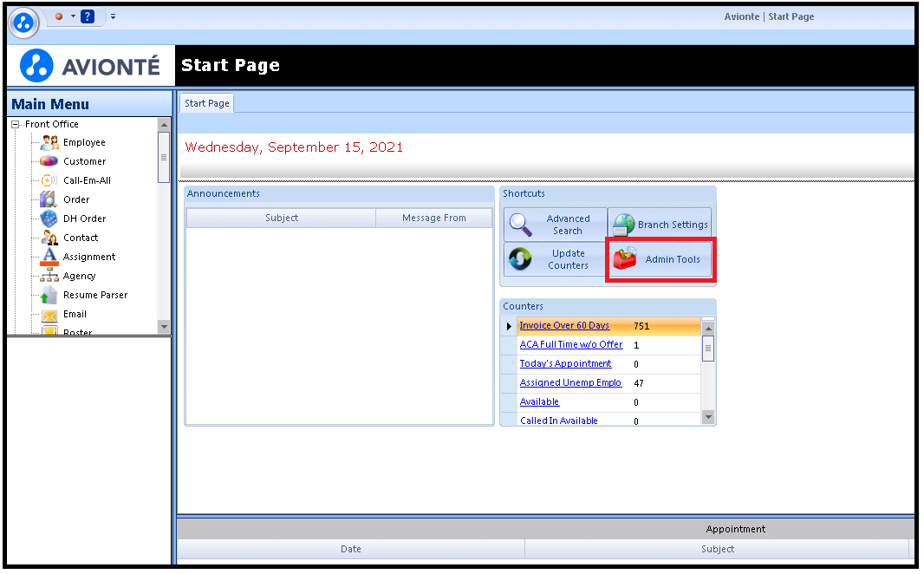Open the DH Order icon
Viewport: 924px width, 574px height.
[49, 219]
